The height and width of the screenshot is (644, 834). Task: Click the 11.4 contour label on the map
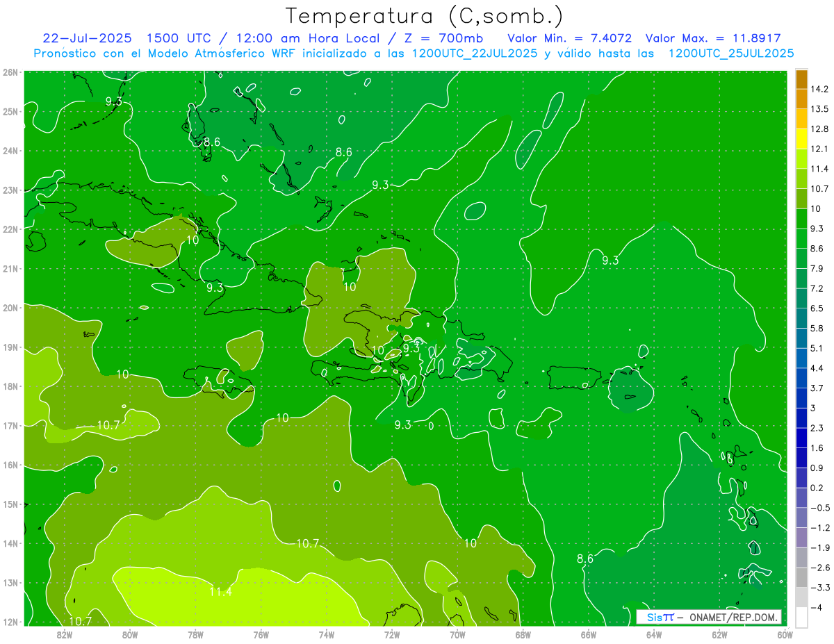point(220,592)
